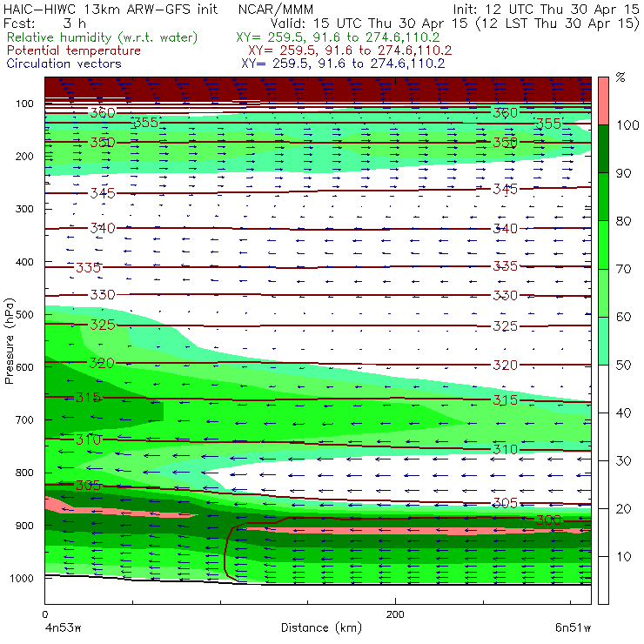644x644 pixels.
Task: Click the right-side '310' contour label
Action: click(x=506, y=450)
